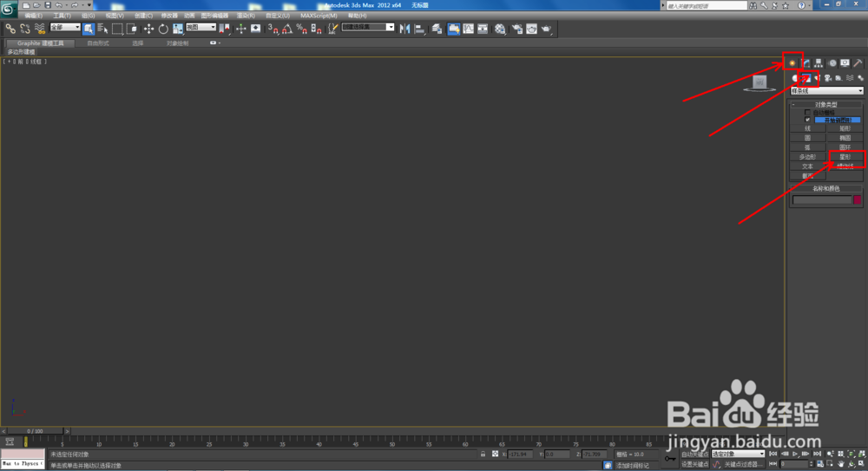Select the Scale tool
Viewport: 868px width, 471px height.
(x=178, y=29)
